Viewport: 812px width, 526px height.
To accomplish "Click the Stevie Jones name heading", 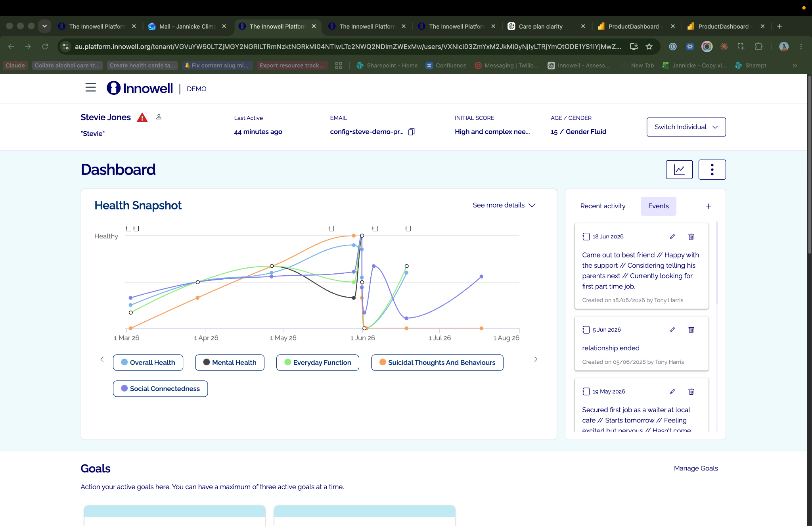I will (105, 117).
